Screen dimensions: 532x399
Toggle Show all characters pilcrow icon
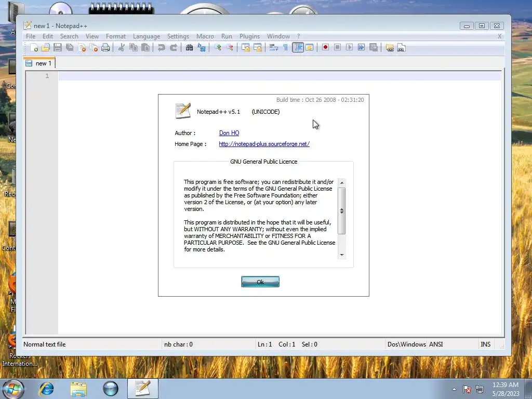pos(286,47)
